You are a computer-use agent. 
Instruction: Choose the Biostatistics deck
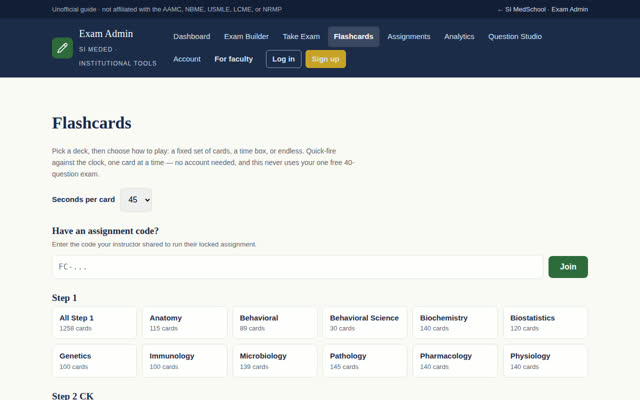pyautogui.click(x=545, y=322)
